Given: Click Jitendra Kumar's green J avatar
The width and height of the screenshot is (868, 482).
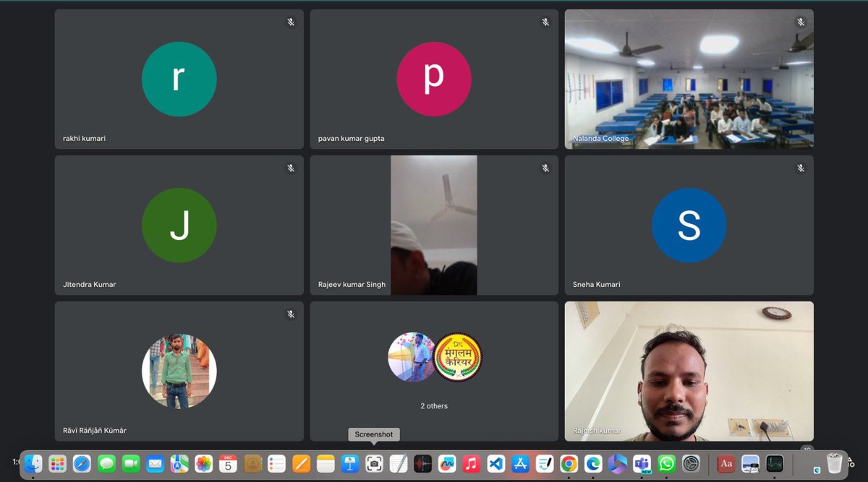Looking at the screenshot, I should pos(179,225).
